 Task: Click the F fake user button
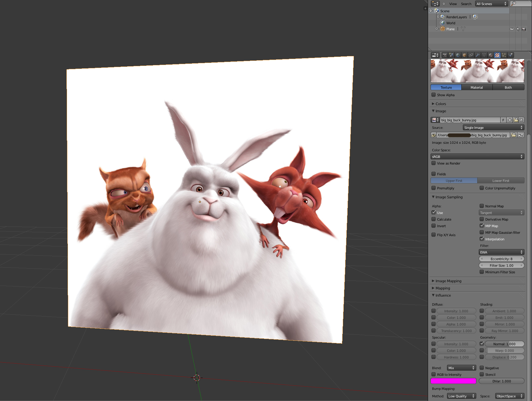(503, 120)
